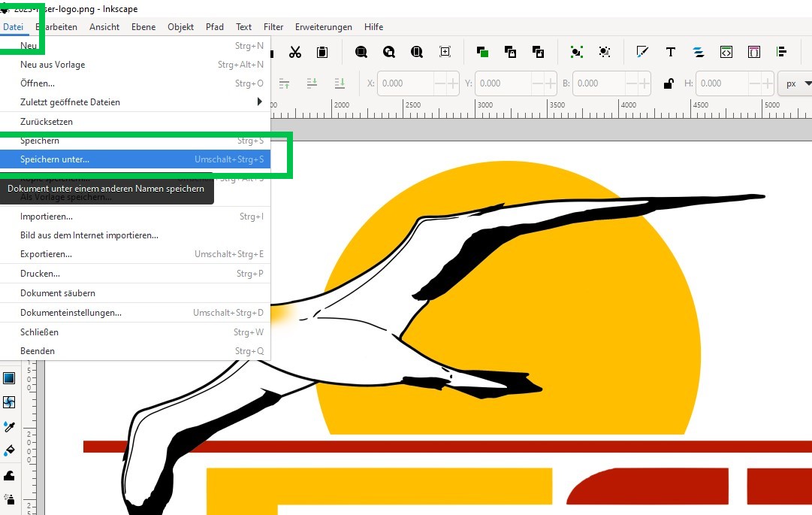This screenshot has height=515, width=812.
Task: Open the Pfad menu
Action: click(214, 27)
